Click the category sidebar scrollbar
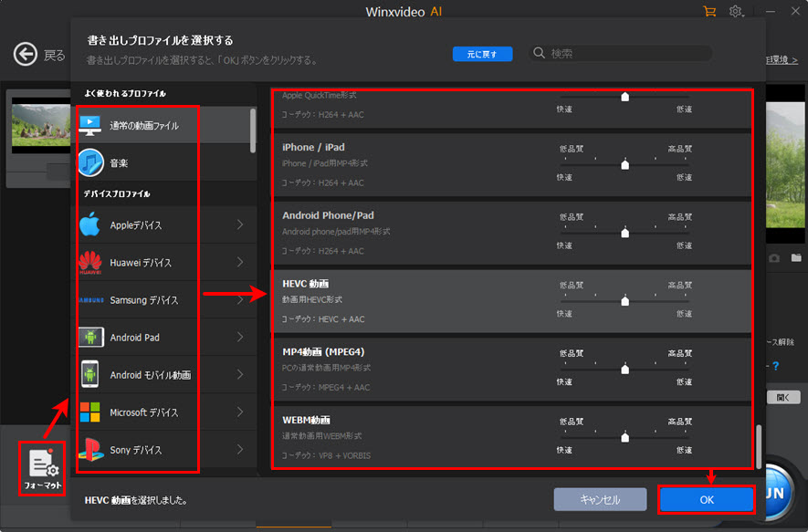Screen dimensions: 808x532 point(253,130)
